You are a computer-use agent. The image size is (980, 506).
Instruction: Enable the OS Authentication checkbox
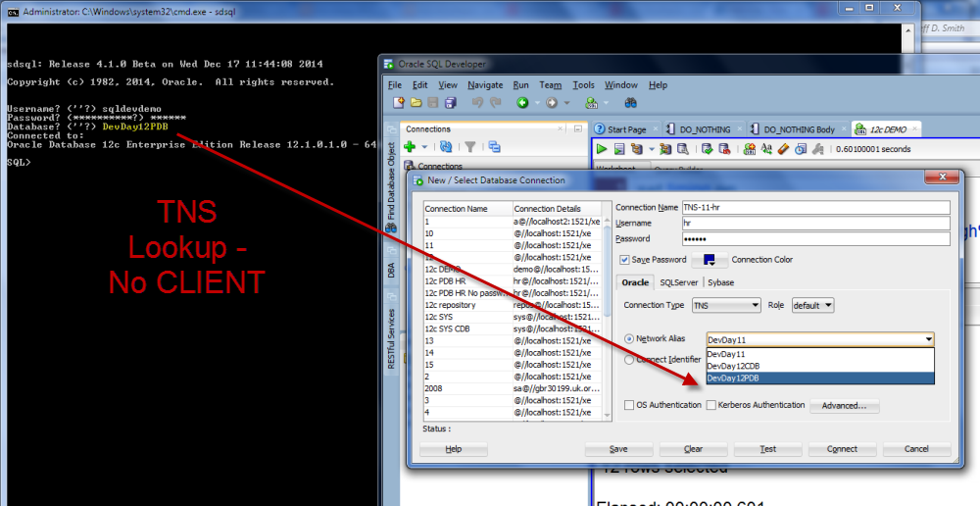[629, 405]
